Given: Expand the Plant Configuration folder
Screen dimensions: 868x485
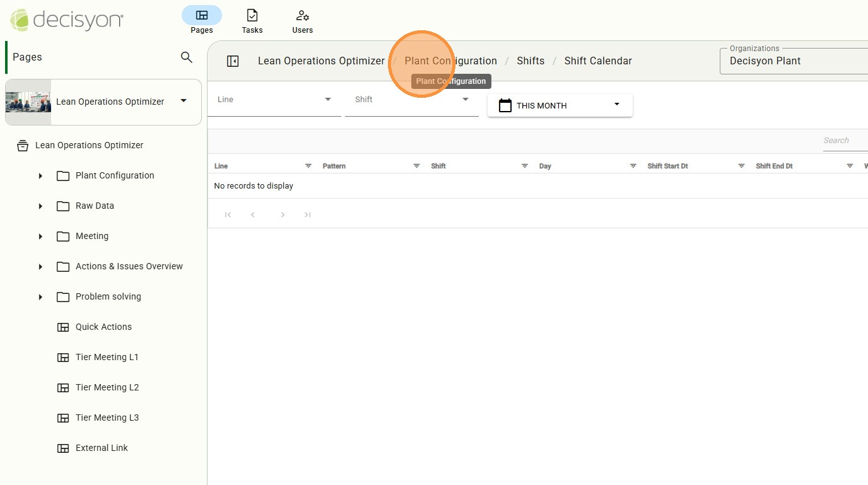Looking at the screenshot, I should coord(40,176).
